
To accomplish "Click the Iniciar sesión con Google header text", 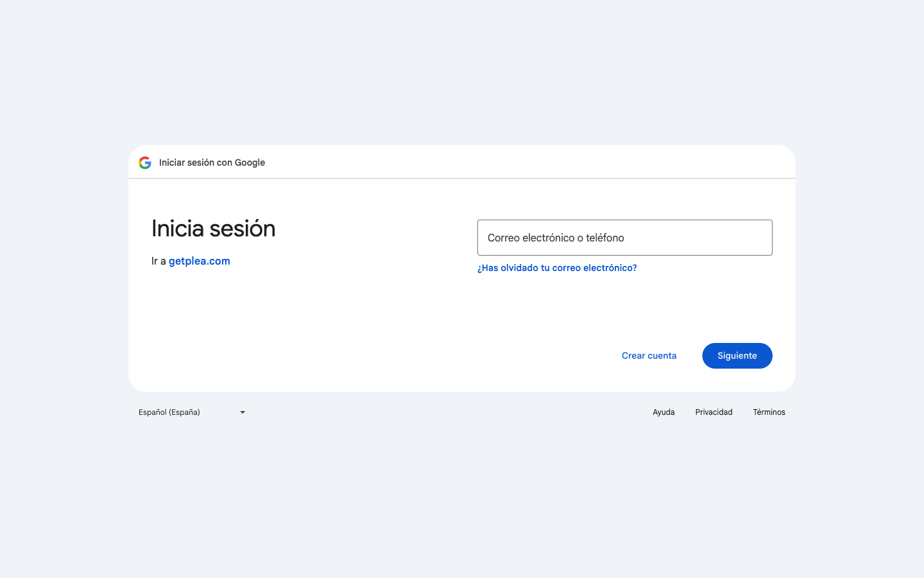I will [x=212, y=162].
